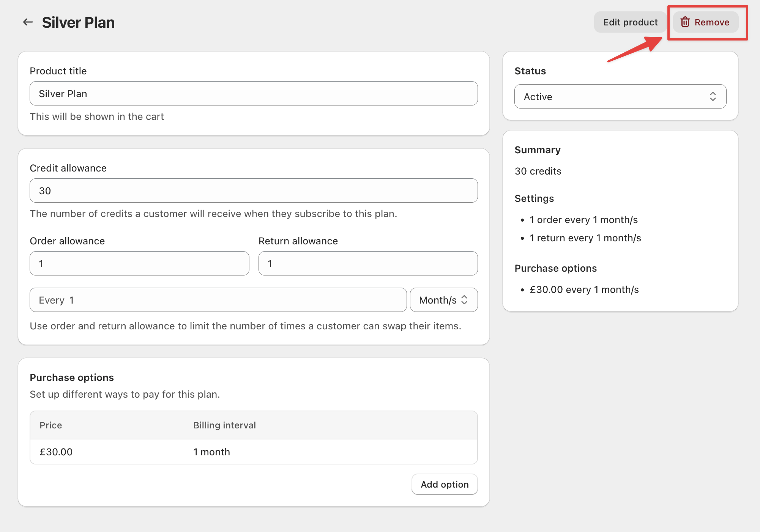Click the Return allowance input
Image resolution: width=760 pixels, height=532 pixels.
point(367,263)
